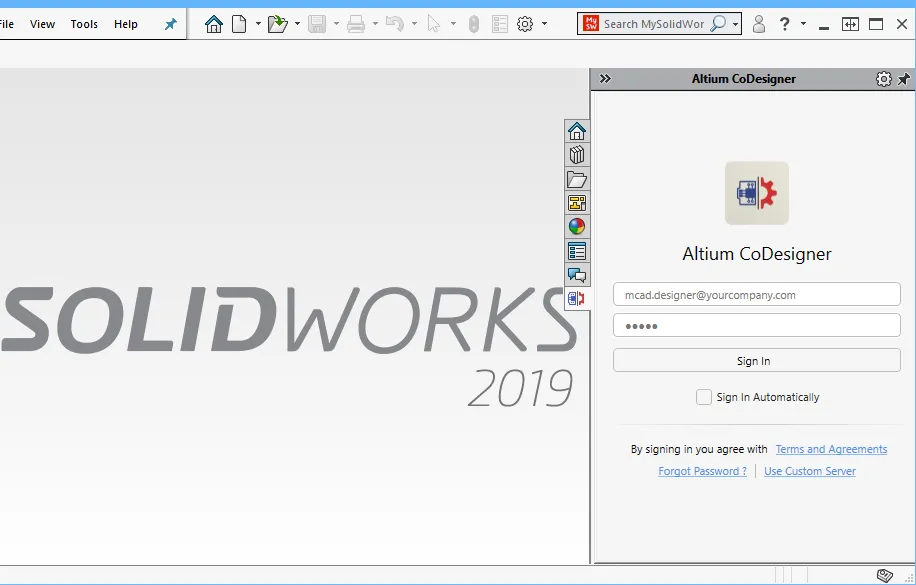Click the email address input field
Screen dimensions: 916x585
[x=756, y=293]
